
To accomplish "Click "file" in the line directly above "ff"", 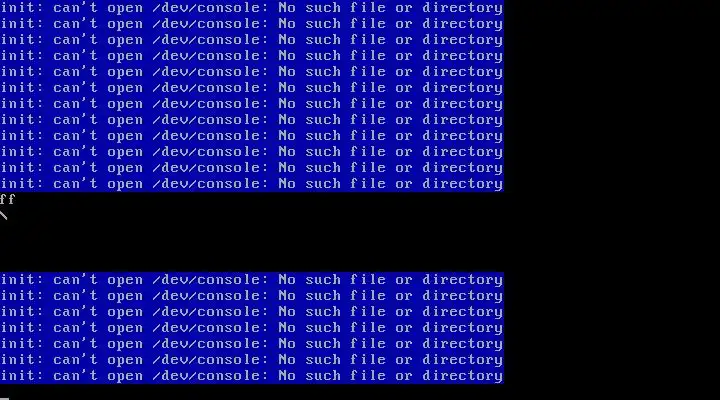I will pos(367,184).
